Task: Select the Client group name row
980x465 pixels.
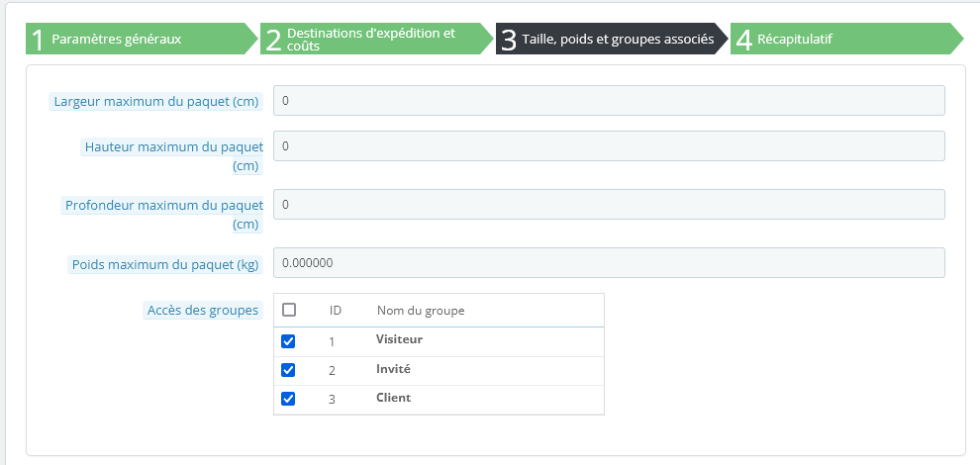Action: [393, 398]
